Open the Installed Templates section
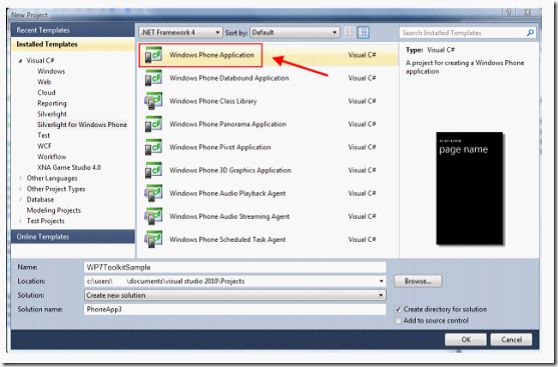This screenshot has width=558, height=367. pos(73,44)
